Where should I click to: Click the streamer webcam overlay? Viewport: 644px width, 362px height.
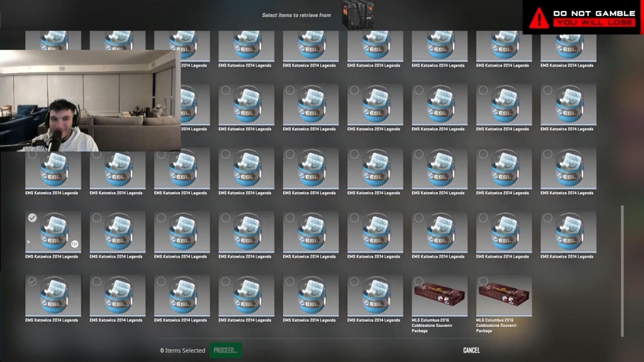[90, 101]
